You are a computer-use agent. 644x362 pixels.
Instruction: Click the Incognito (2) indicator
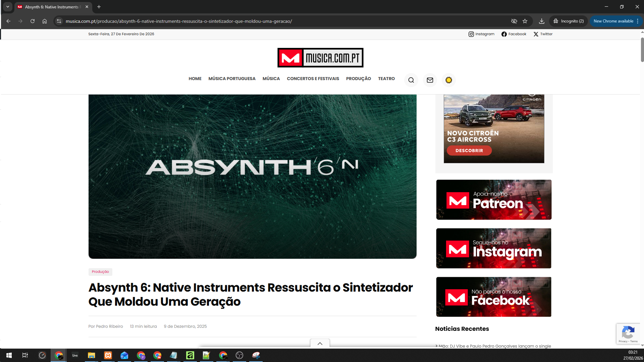[569, 21]
